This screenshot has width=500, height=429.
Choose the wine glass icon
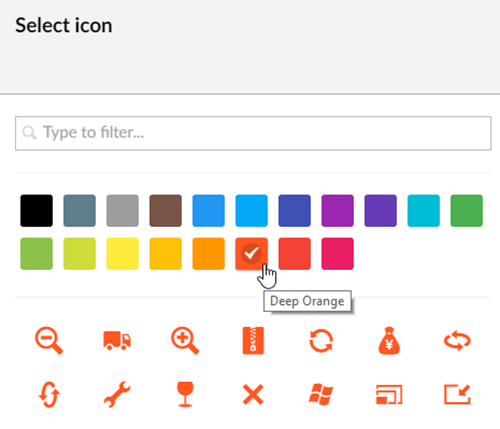click(185, 394)
